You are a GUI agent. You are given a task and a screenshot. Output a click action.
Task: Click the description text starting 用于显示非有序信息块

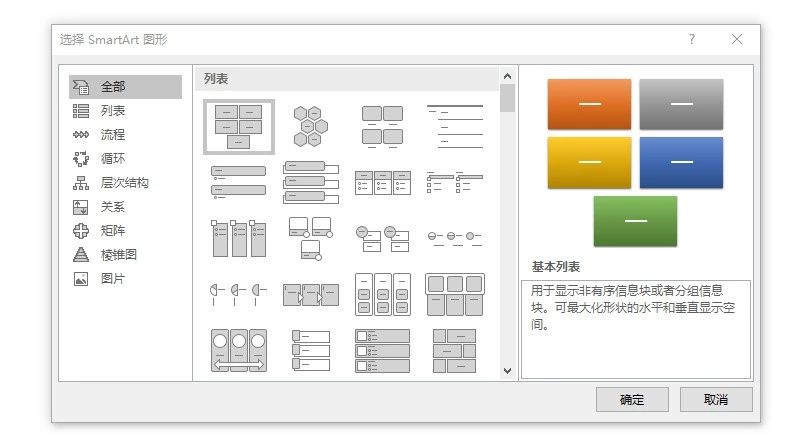(632, 308)
